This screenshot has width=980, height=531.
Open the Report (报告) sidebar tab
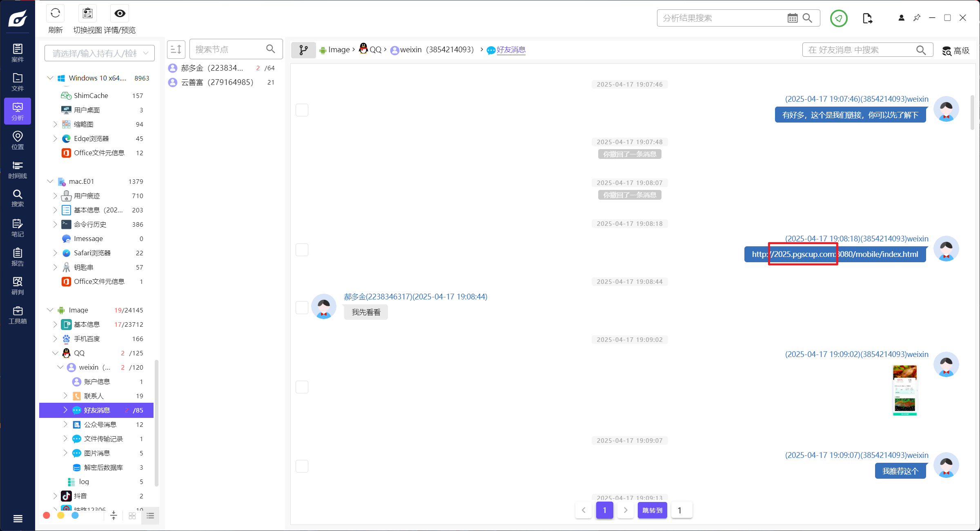coord(18,257)
